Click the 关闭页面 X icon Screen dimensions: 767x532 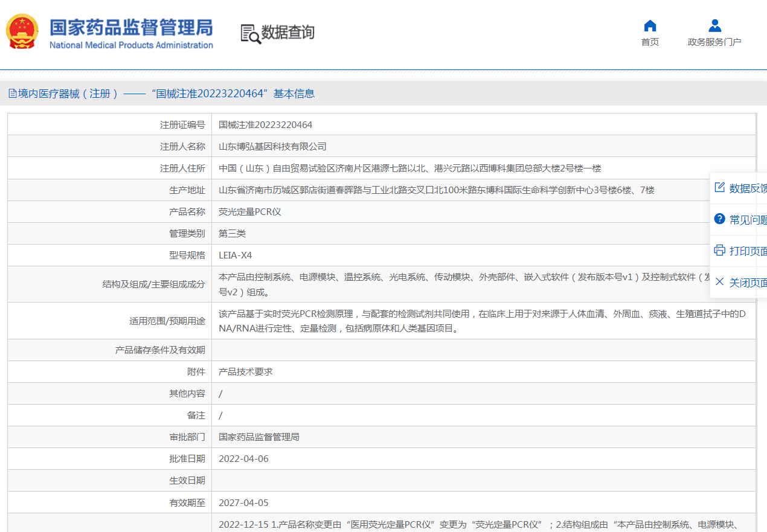pyautogui.click(x=719, y=281)
